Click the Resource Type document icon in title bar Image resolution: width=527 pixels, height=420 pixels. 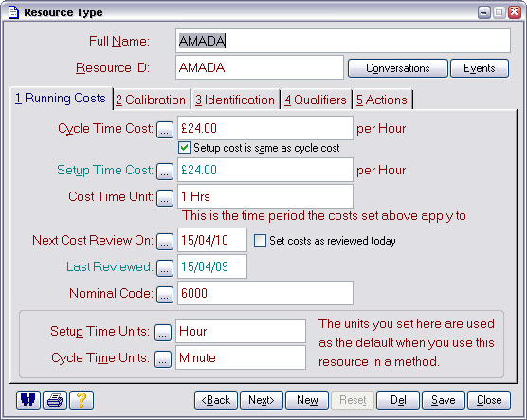[x=13, y=12]
